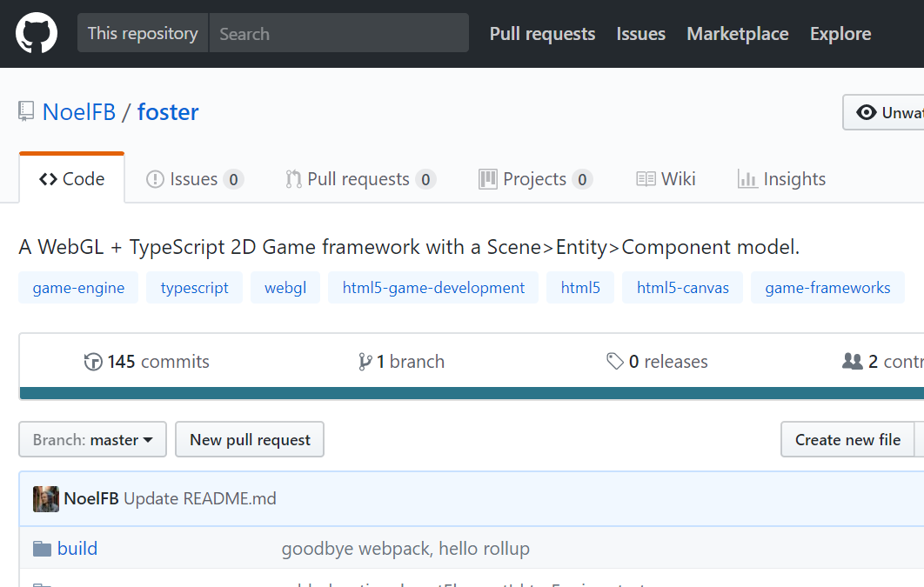Screen dimensions: 924x587
Task: Click the commits history clock icon
Action: (93, 362)
